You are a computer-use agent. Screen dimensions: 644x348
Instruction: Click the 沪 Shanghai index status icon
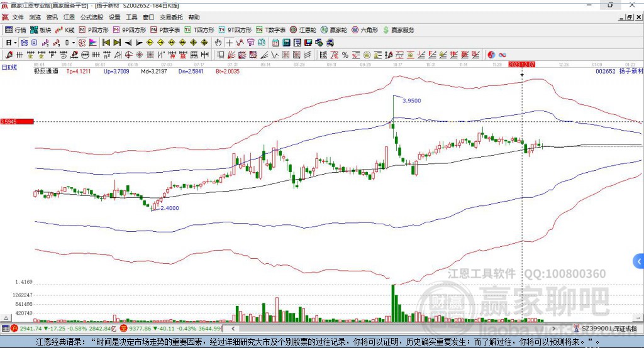click(14, 329)
